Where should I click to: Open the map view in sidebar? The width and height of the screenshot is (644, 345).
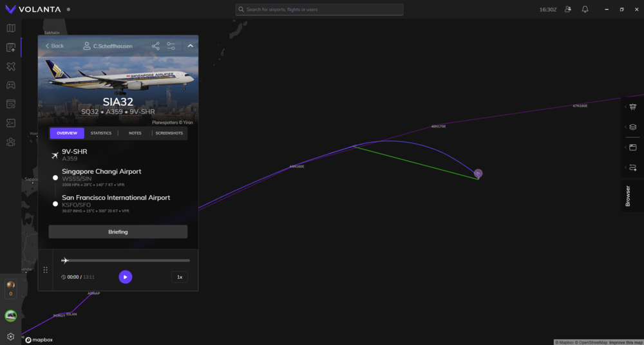[x=10, y=28]
